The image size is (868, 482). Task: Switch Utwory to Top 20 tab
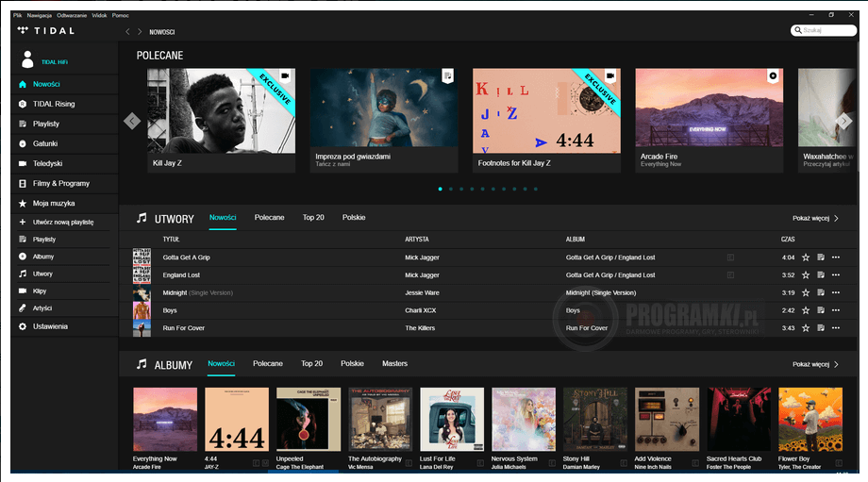tap(313, 218)
